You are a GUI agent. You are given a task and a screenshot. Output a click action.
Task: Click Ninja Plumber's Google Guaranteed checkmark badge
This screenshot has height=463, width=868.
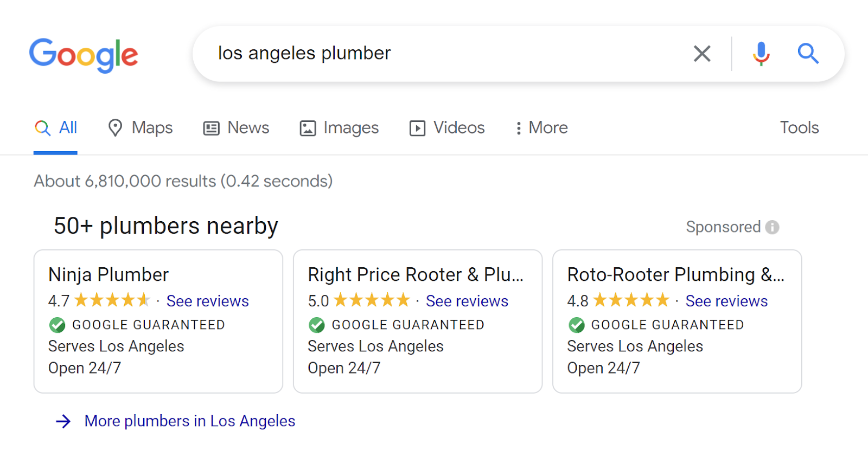[x=57, y=325]
